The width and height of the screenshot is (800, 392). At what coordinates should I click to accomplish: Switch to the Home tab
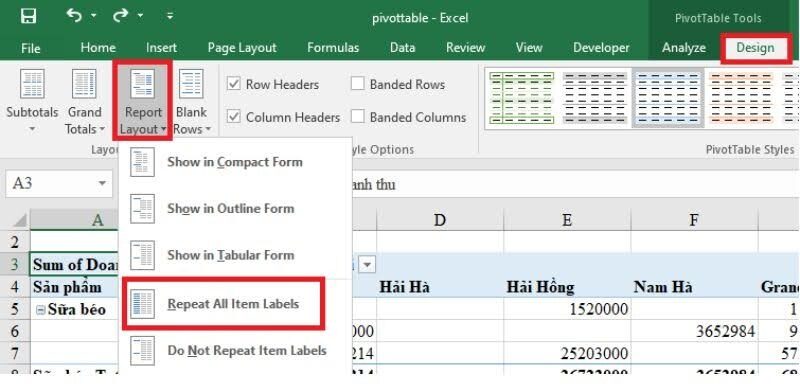pyautogui.click(x=98, y=48)
